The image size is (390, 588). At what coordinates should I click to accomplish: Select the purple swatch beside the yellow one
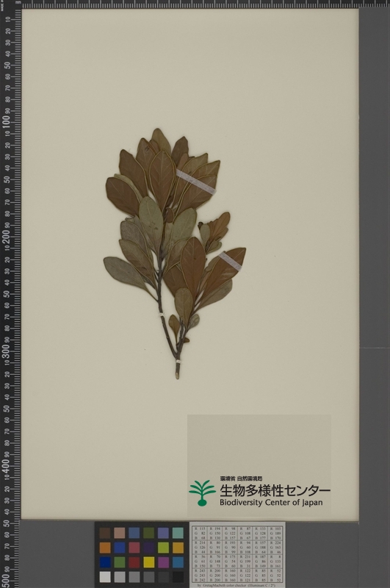pos(163,562)
